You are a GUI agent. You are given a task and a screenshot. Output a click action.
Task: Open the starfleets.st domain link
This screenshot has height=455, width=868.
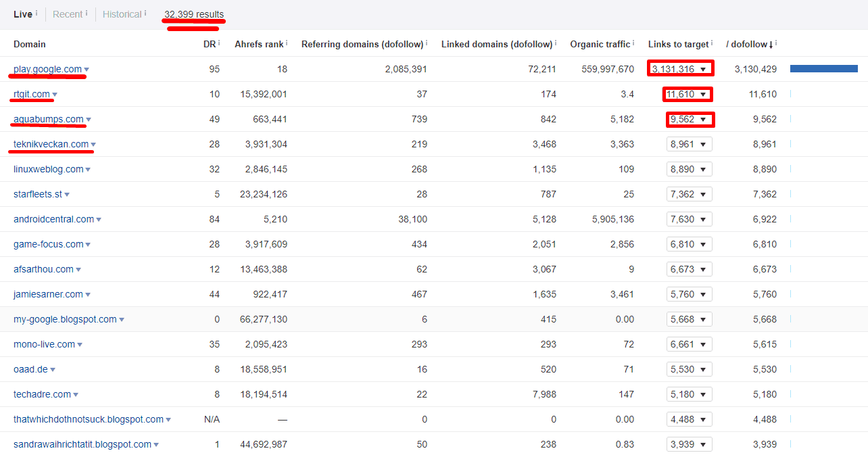(x=38, y=194)
